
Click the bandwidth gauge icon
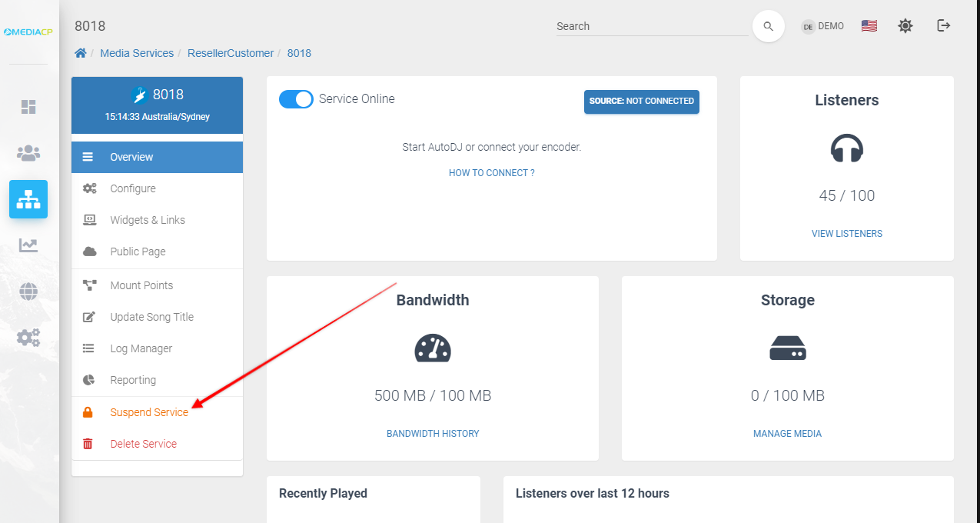click(x=433, y=348)
